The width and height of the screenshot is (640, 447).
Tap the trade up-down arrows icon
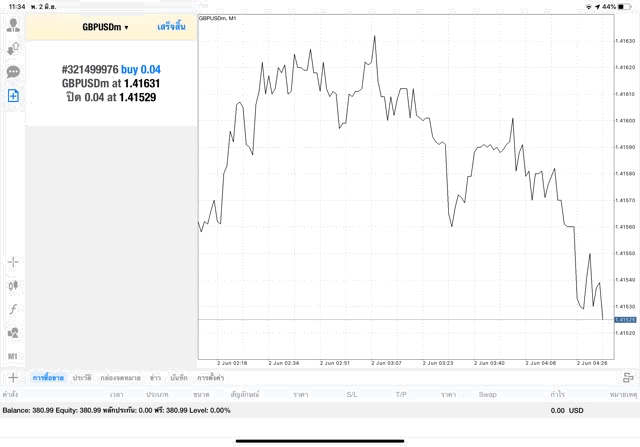(13, 48)
